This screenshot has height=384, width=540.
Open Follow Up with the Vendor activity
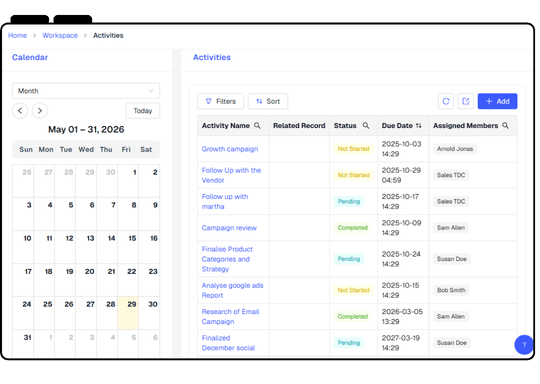coord(231,175)
